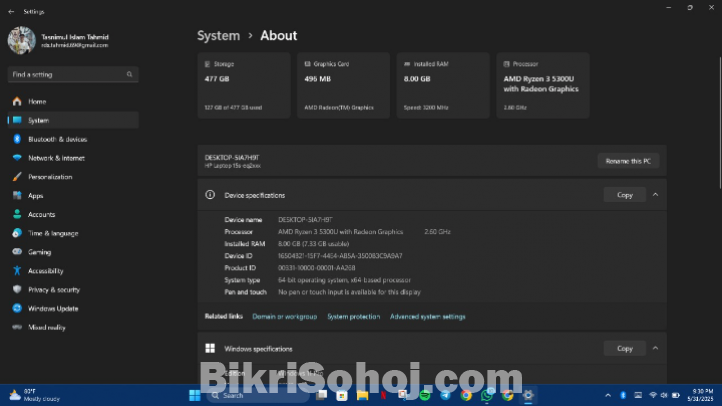Viewport: 722px width, 406px height.
Task: Open Microsoft Store from the taskbar
Action: (342, 395)
